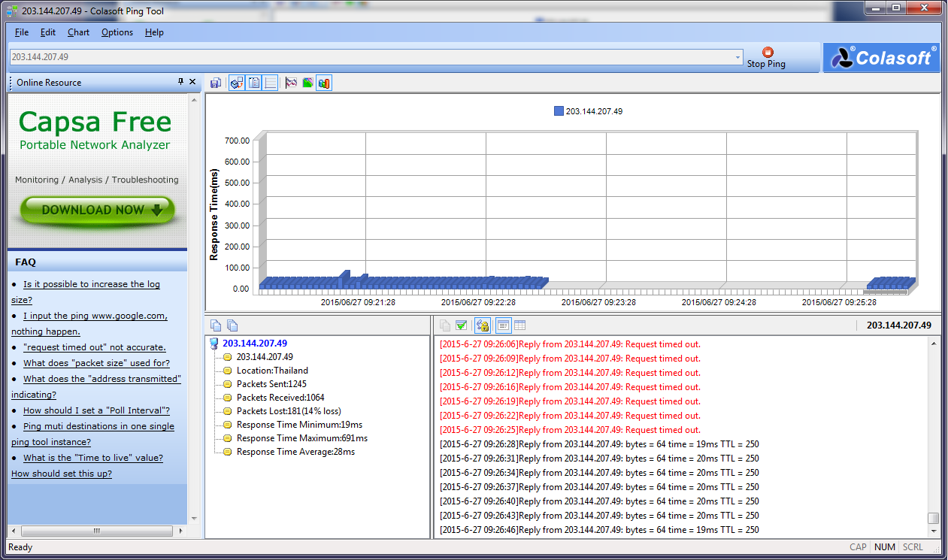Pin or auto-hide the Online Resource panel
The image size is (948, 560).
click(x=180, y=82)
